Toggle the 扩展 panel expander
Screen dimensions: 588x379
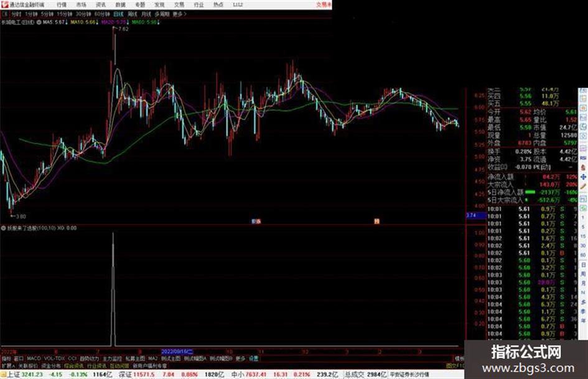click(8, 365)
